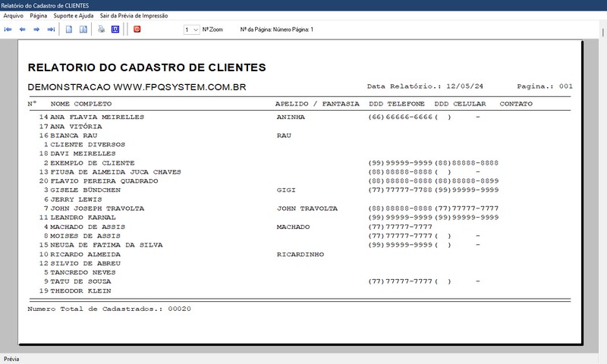The height and width of the screenshot is (364, 607).
Task: Click row SILVIO DE ABREU
Action: 86,263
